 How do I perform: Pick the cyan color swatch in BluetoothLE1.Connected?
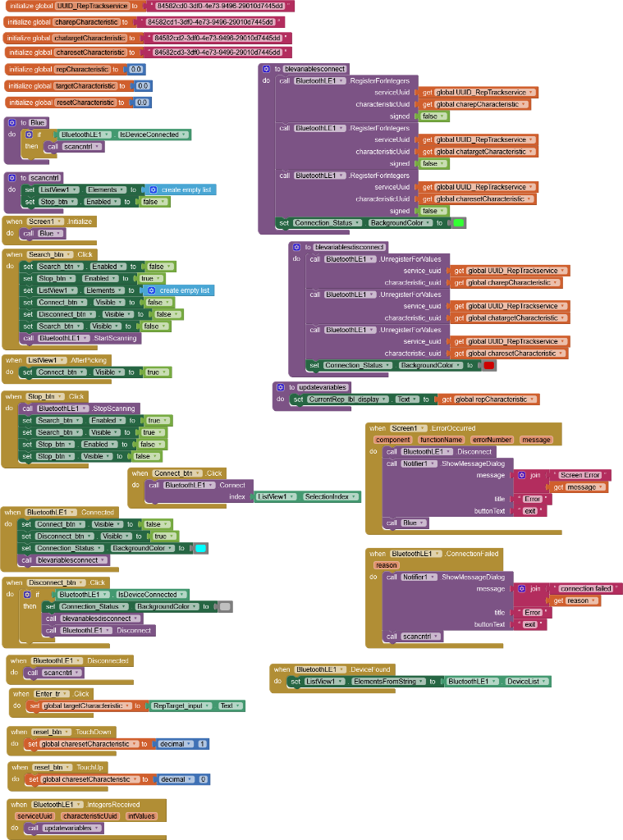[x=200, y=548]
